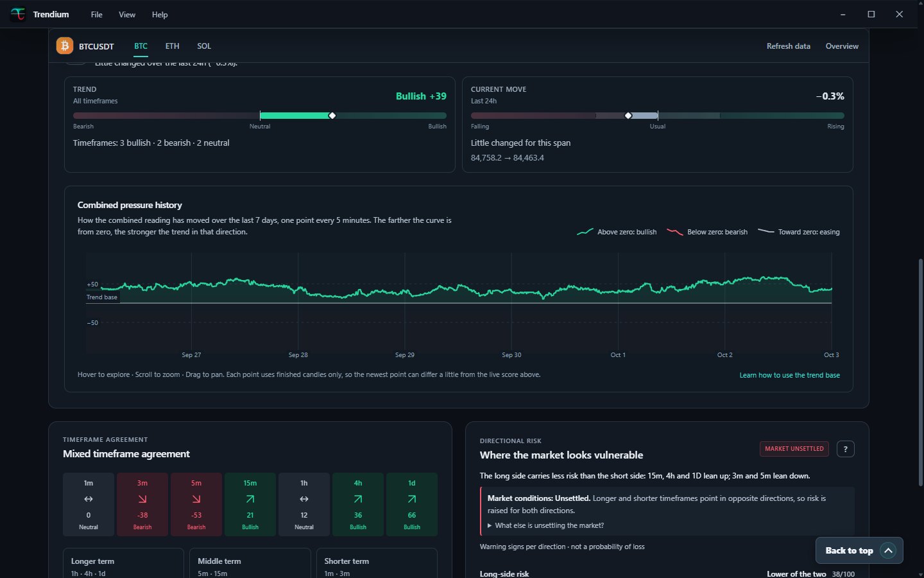Screen dimensions: 924x578
Task: Click the Bullish +39 trend score
Action: (421, 96)
